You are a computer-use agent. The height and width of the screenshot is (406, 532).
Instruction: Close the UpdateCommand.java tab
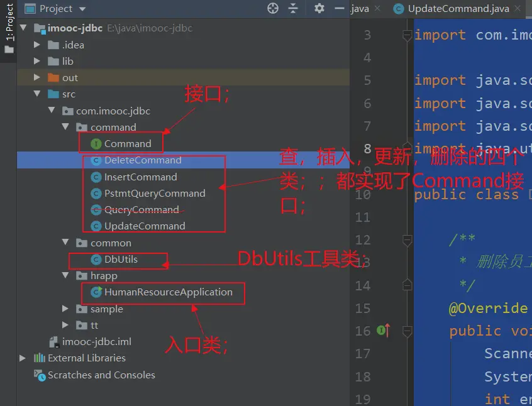click(x=518, y=9)
